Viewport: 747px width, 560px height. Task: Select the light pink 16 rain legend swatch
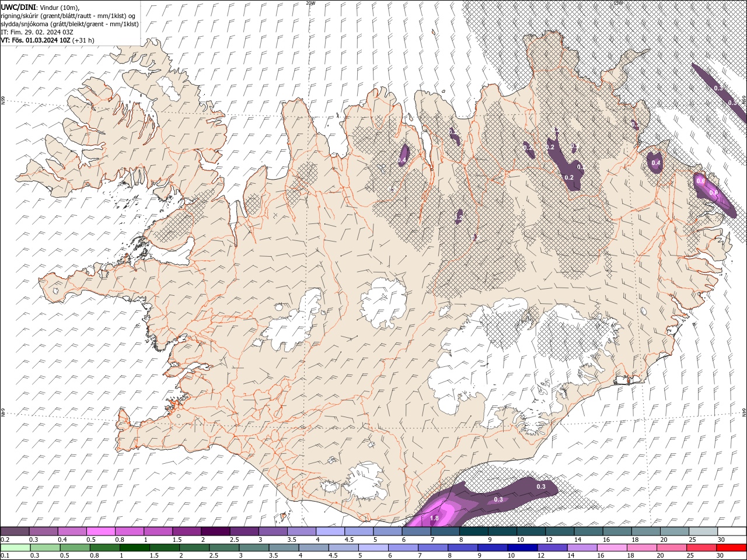point(613,548)
